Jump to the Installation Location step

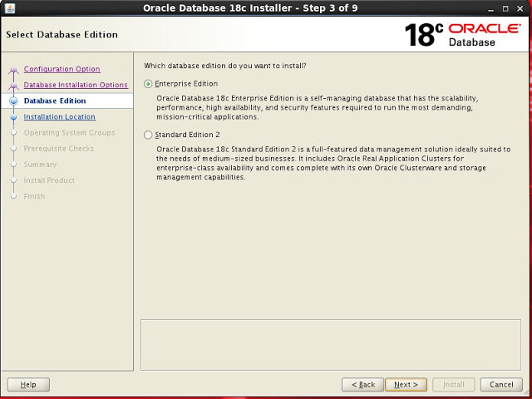pos(59,117)
